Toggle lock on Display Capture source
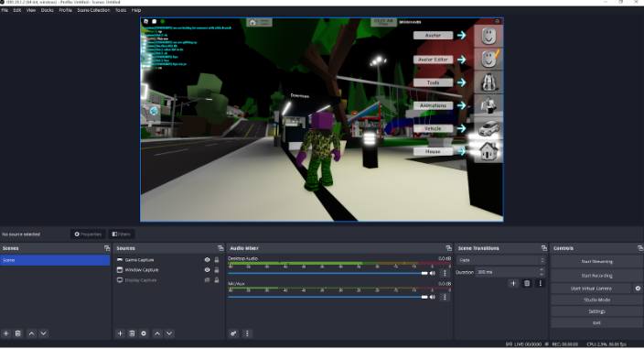This screenshot has width=644, height=349. 217,280
